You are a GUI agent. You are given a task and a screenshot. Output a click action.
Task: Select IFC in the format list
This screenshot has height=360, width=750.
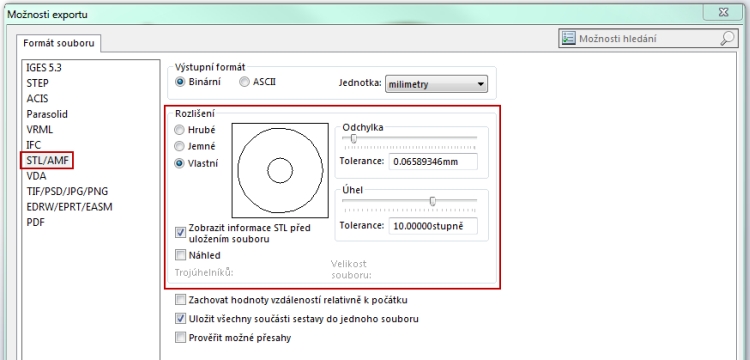click(x=33, y=145)
